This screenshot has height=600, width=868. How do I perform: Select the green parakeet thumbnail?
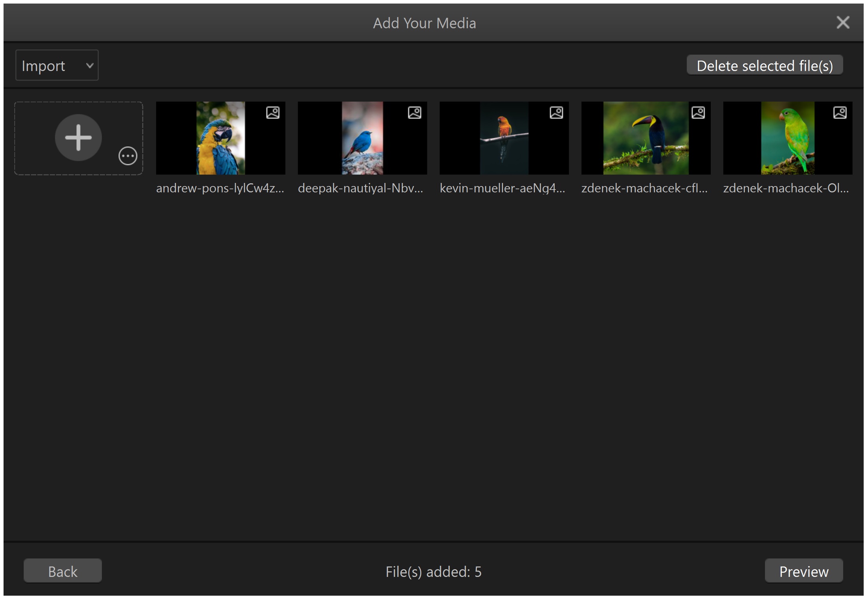(x=788, y=138)
